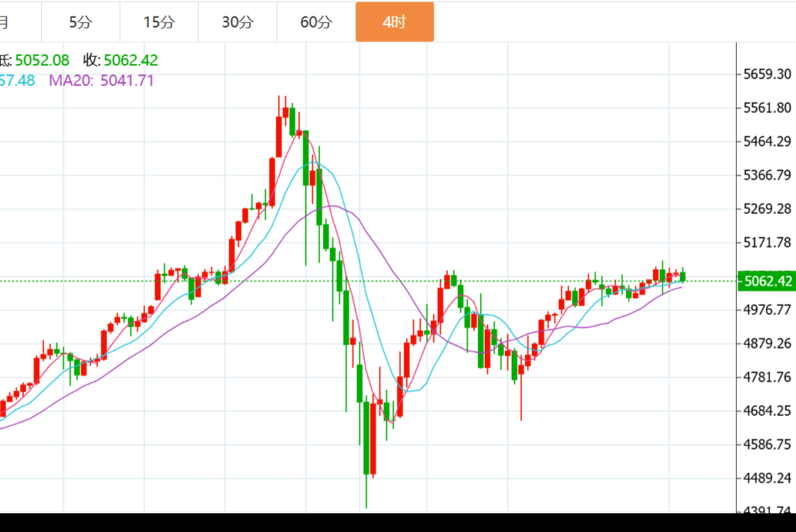Switch to the 5分 timeframe tab
The image size is (796, 532).
click(x=80, y=22)
